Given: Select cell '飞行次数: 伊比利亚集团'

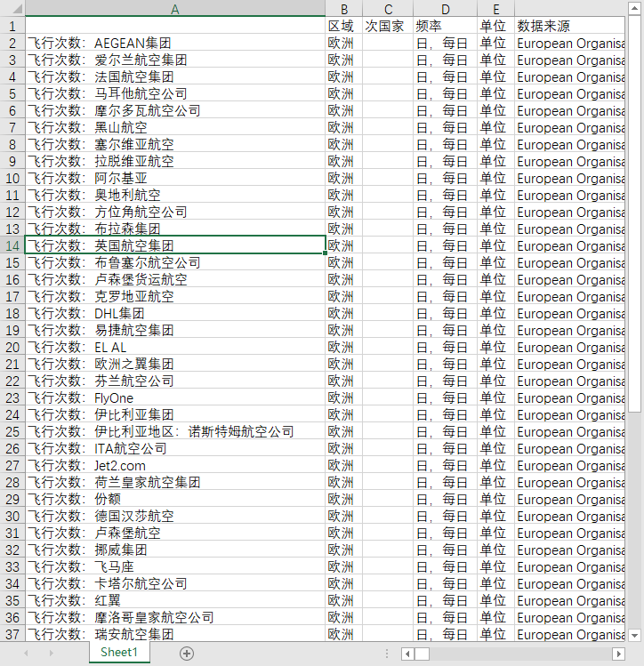Looking at the screenshot, I should [x=175, y=414].
